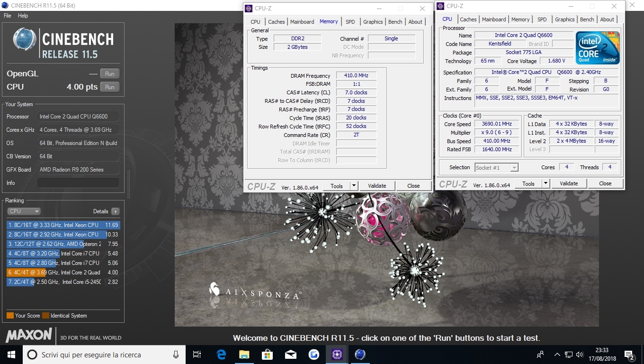Open the CPU ranking dropdown

point(24,211)
